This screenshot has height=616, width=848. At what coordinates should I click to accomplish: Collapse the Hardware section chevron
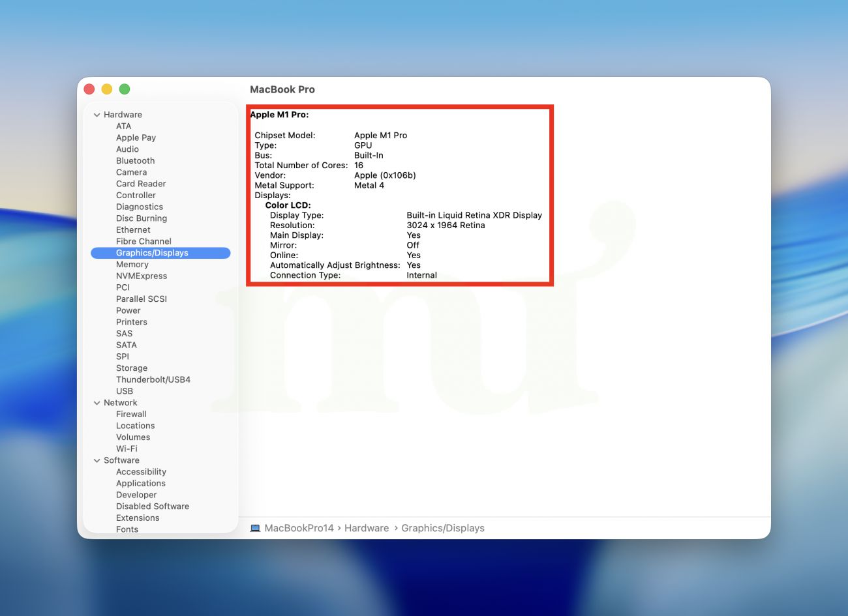[x=97, y=115]
